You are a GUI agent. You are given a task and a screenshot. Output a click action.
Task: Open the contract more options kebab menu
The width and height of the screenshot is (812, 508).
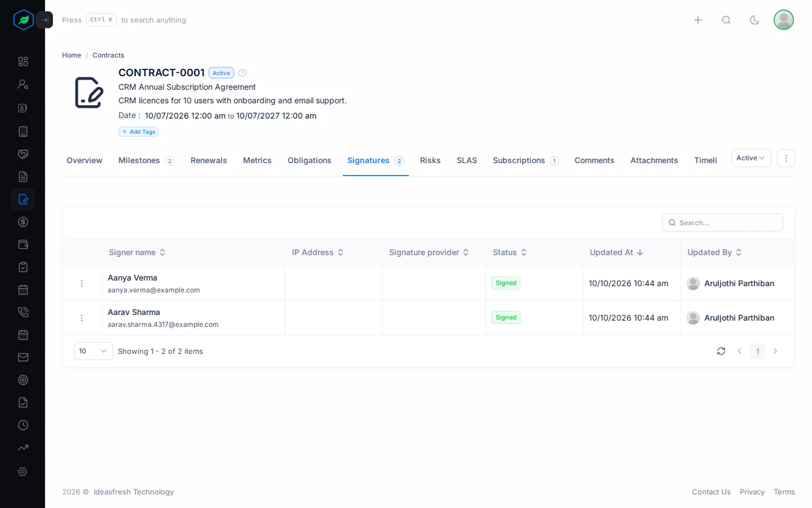786,158
